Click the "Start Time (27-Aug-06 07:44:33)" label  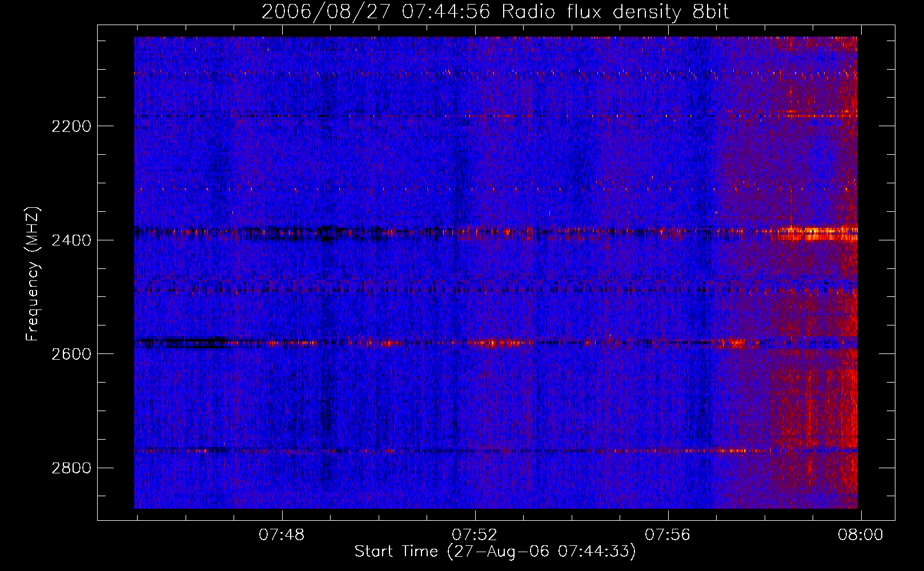point(495,552)
